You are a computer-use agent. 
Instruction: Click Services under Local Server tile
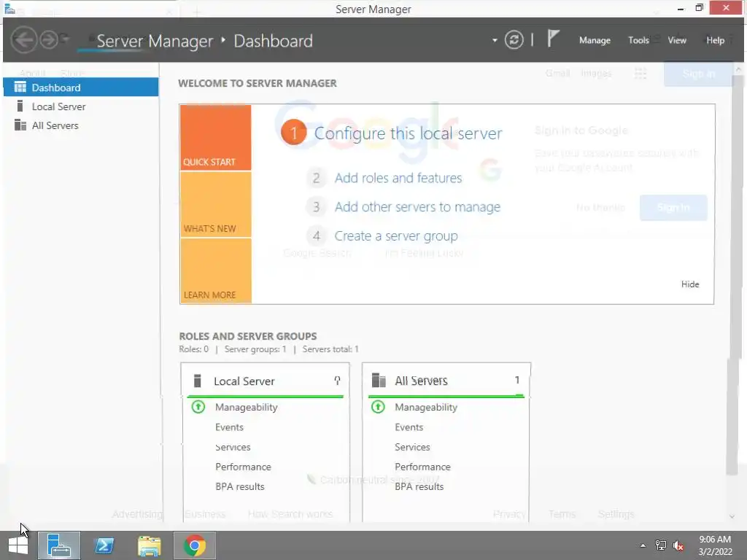pyautogui.click(x=233, y=447)
